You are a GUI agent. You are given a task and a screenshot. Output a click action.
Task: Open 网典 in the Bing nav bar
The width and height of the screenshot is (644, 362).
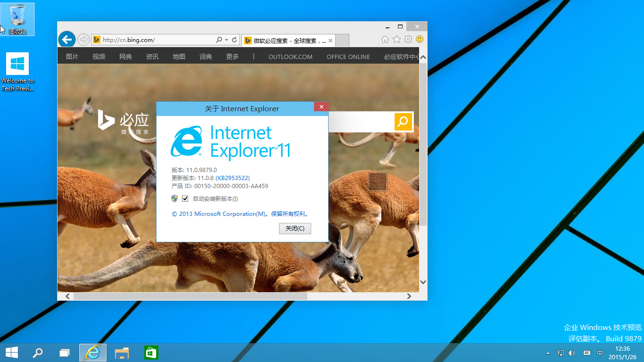point(125,57)
